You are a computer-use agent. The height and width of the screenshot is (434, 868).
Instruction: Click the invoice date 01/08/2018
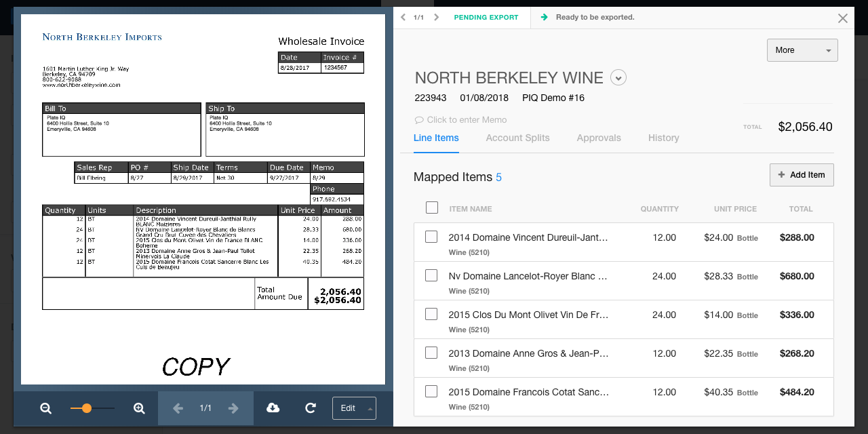coord(484,98)
